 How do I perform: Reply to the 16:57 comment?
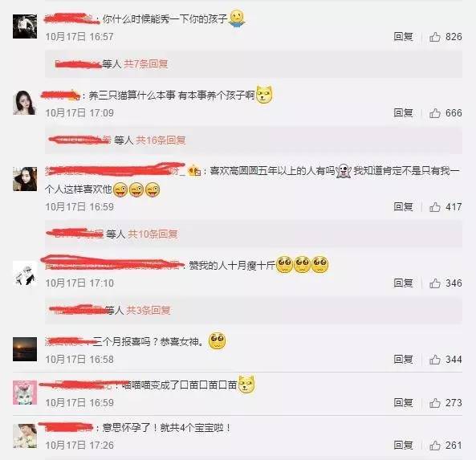click(x=403, y=37)
